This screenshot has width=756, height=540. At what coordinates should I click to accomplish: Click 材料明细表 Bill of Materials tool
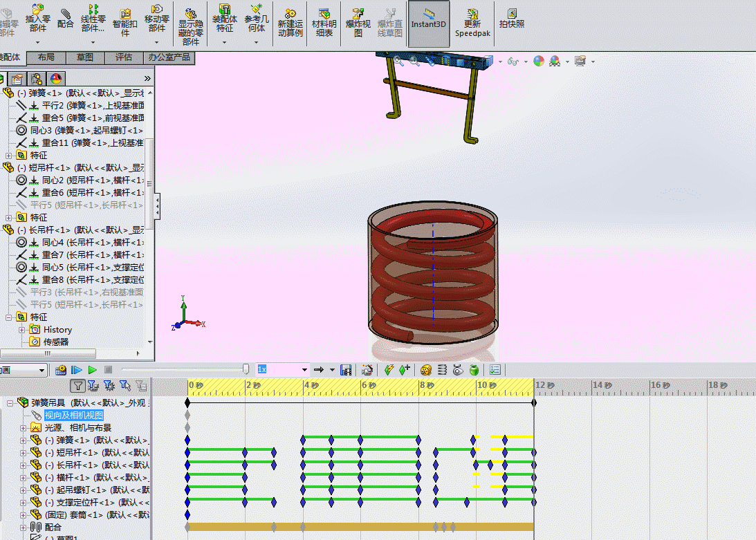pyautogui.click(x=324, y=23)
